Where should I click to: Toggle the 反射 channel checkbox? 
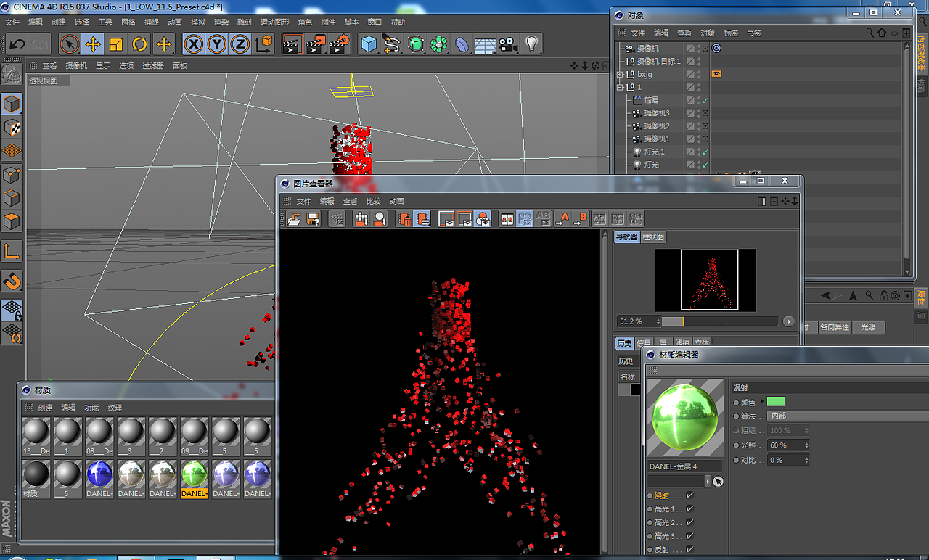tap(689, 550)
